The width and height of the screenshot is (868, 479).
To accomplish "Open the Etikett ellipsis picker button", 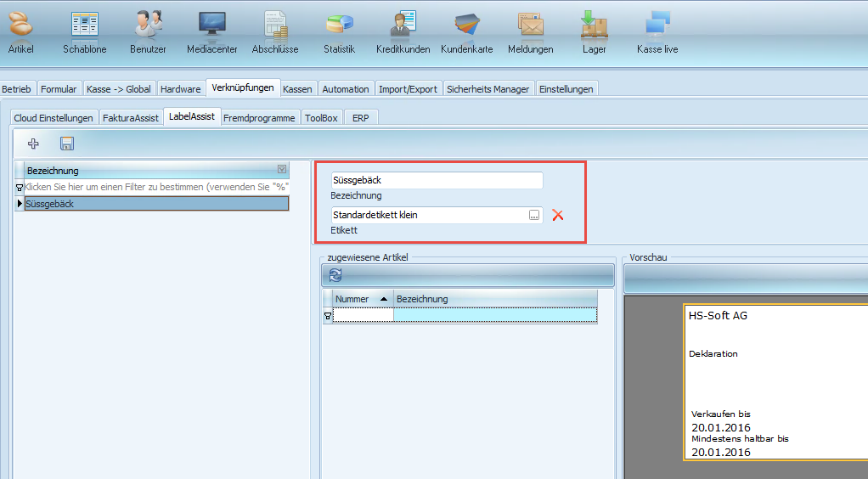I will [534, 216].
